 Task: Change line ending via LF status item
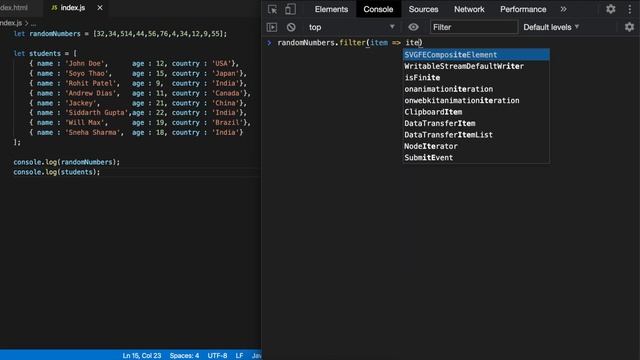pyautogui.click(x=239, y=356)
